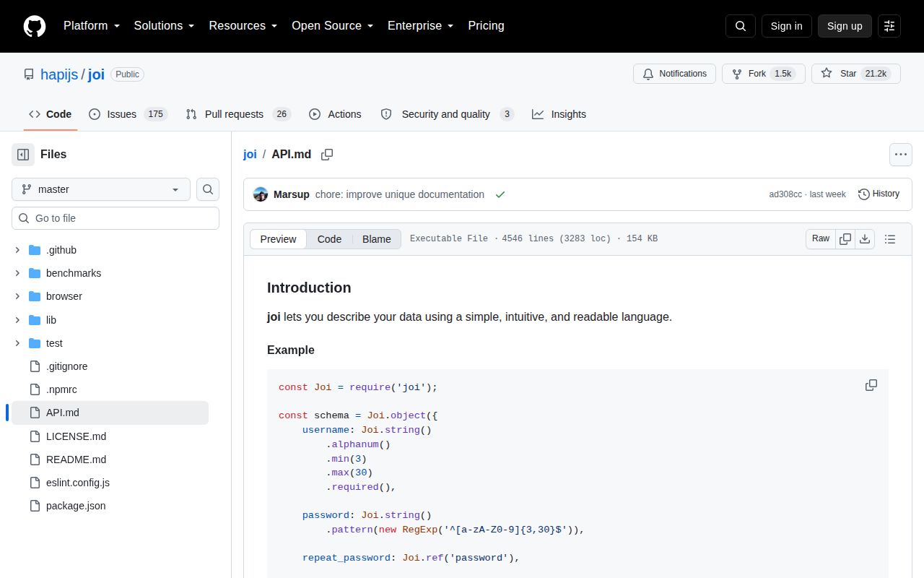The image size is (924, 578).
Task: Focus the Go to file field
Action: [115, 218]
